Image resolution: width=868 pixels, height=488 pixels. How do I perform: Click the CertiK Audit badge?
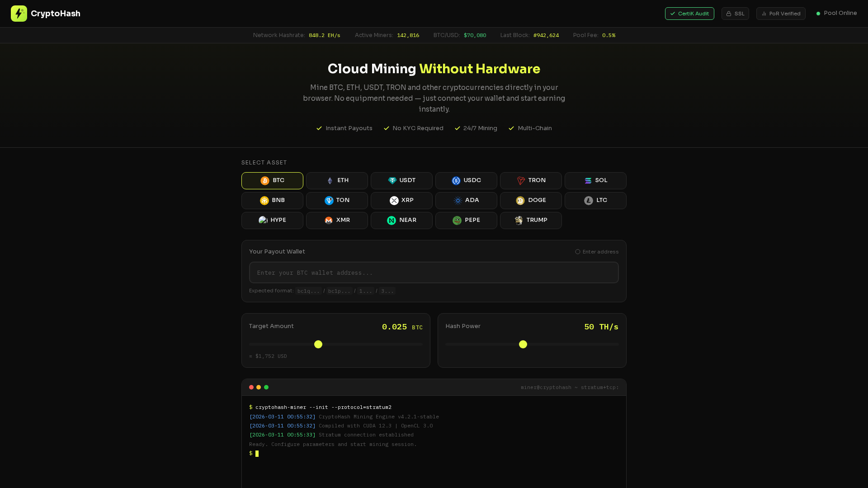(x=689, y=14)
